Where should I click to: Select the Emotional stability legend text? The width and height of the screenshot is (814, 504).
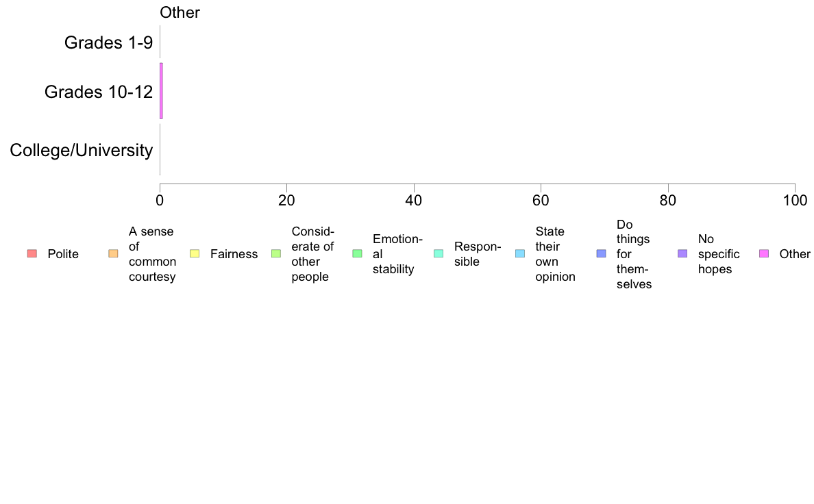[397, 254]
